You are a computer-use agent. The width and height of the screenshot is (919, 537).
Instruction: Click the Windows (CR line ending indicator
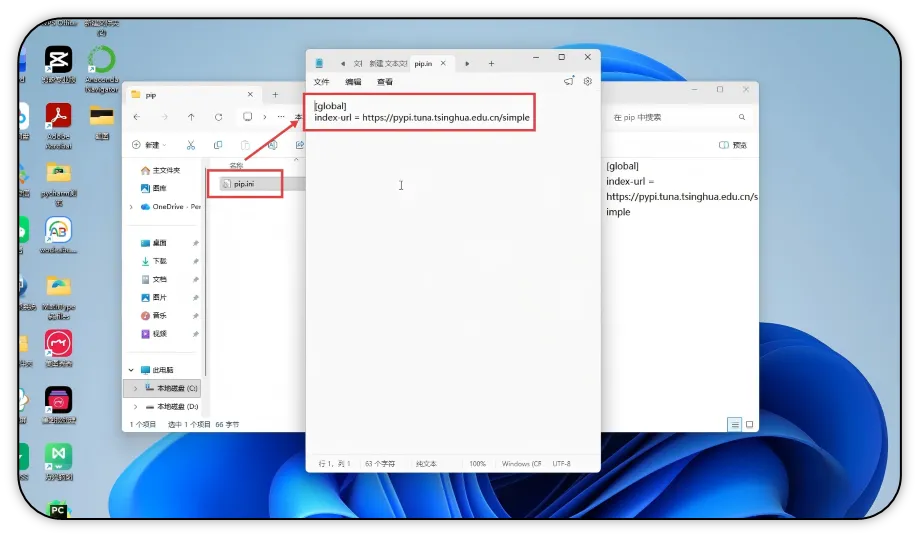pyautogui.click(x=522, y=464)
